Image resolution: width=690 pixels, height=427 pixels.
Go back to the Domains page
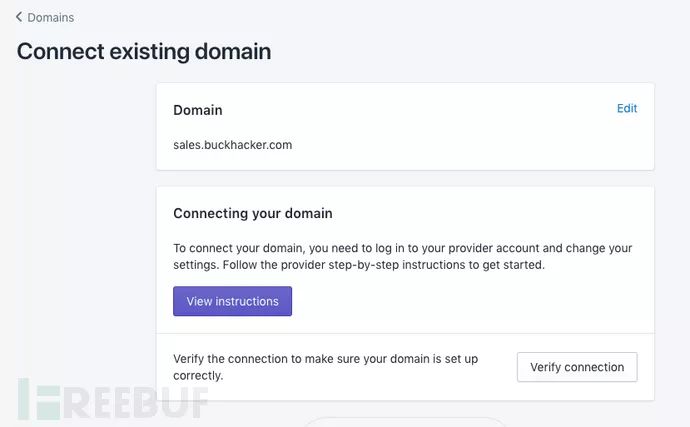(x=50, y=17)
